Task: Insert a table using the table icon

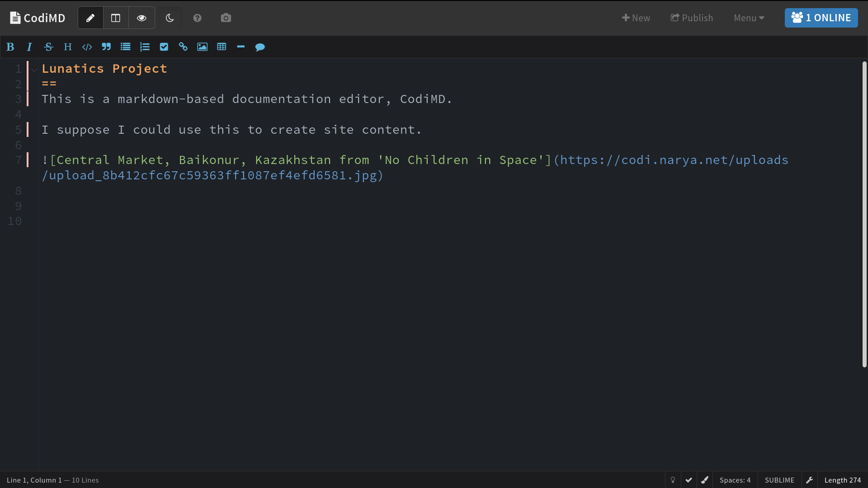Action: pyautogui.click(x=222, y=47)
